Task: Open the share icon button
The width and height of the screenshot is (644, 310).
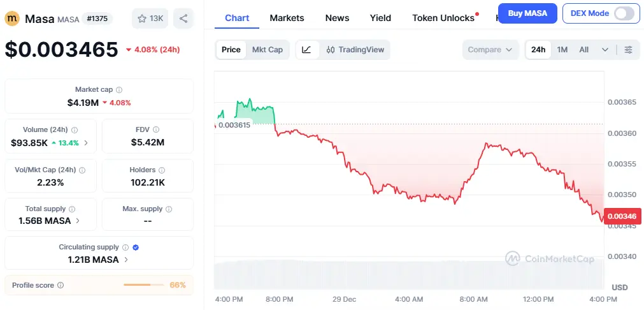Action: point(183,18)
